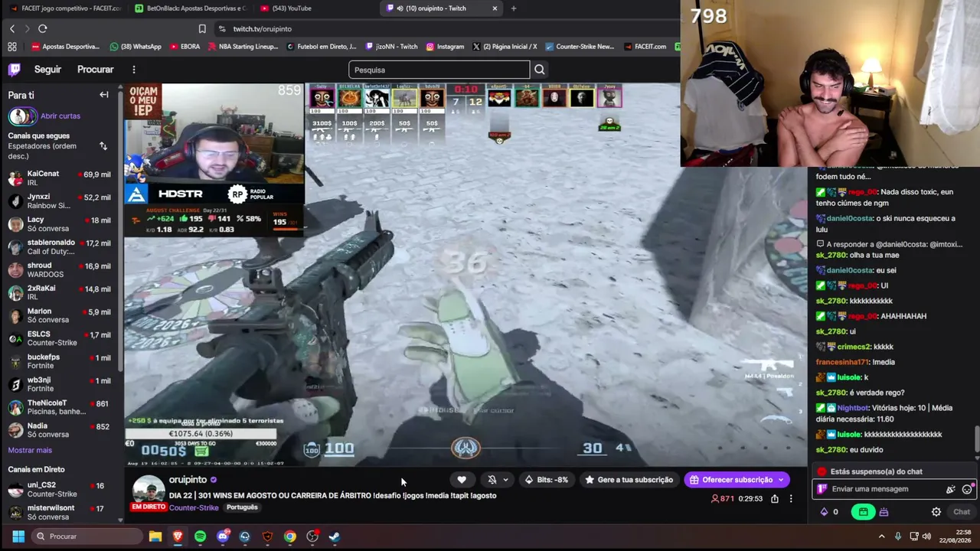
Task: Open the Procurar menu item
Action: coord(96,70)
